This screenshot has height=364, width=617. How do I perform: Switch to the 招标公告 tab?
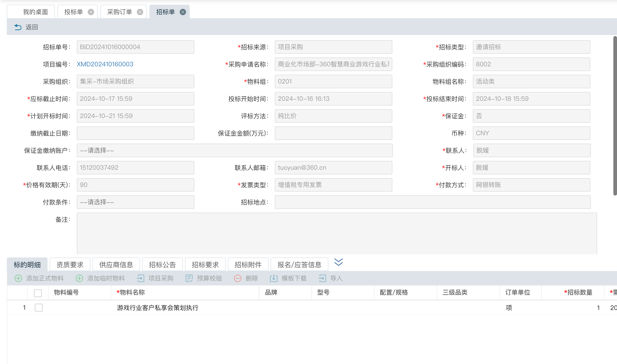(162, 265)
